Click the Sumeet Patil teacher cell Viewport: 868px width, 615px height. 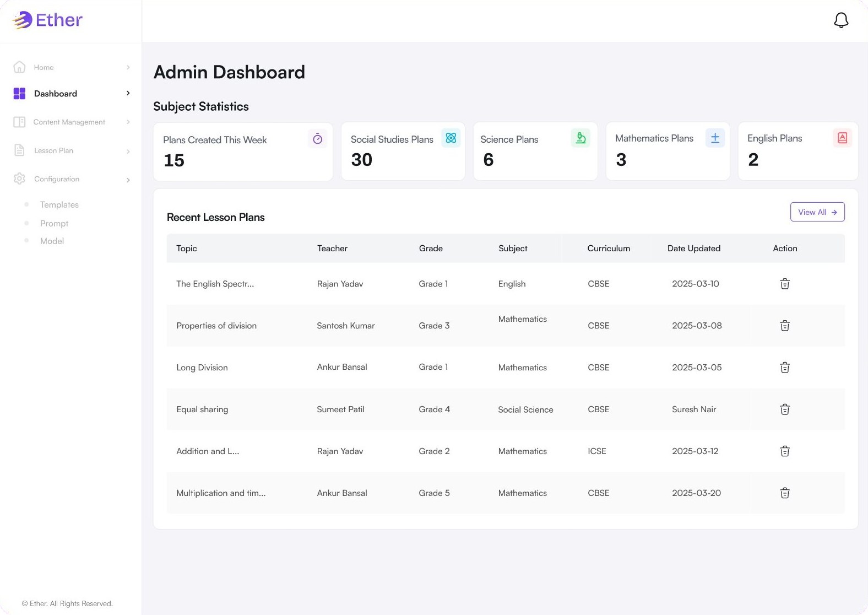(x=340, y=409)
